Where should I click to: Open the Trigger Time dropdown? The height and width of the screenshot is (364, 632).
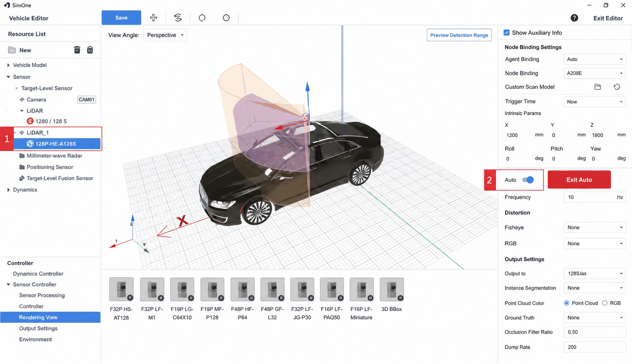pyautogui.click(x=595, y=102)
